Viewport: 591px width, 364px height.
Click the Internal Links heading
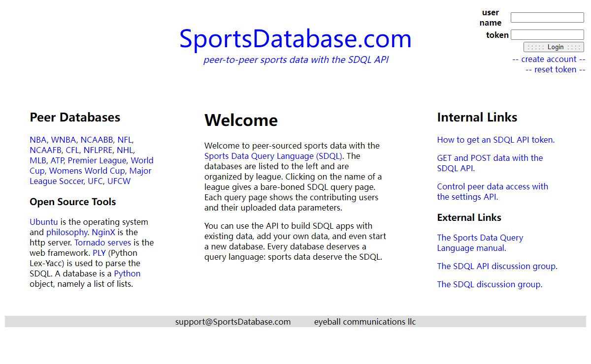click(477, 117)
